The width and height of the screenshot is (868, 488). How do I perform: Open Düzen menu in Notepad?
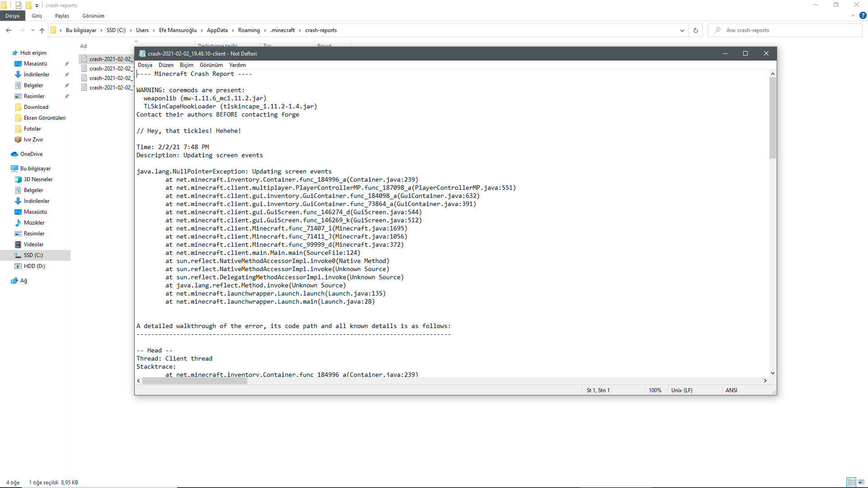tap(166, 65)
